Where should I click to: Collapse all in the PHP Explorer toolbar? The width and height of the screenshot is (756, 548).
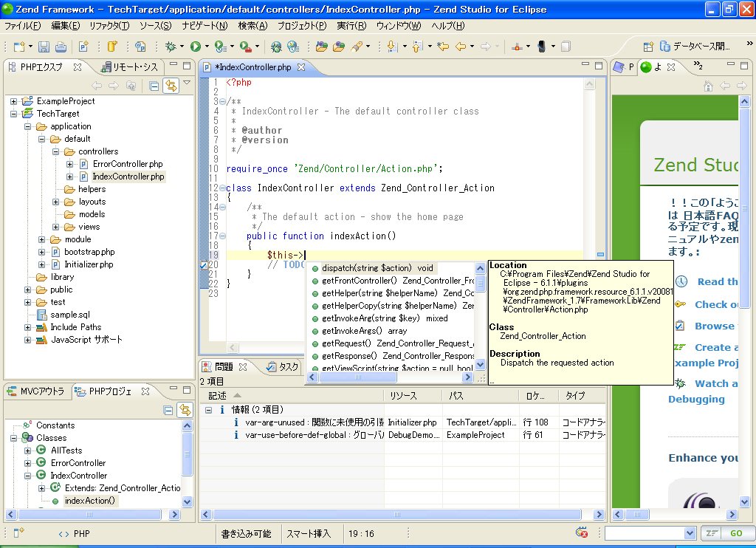[x=154, y=86]
